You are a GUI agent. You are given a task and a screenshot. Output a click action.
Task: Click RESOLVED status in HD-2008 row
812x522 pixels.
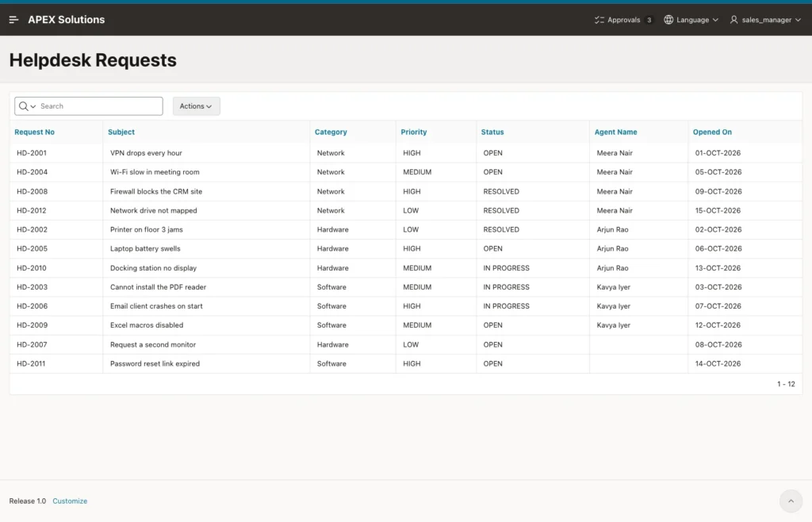point(501,191)
